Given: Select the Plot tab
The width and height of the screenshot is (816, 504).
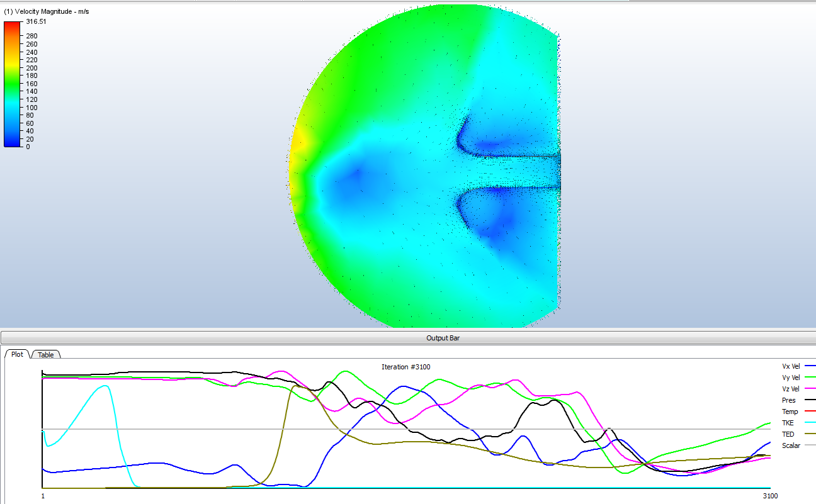Looking at the screenshot, I should coord(17,354).
